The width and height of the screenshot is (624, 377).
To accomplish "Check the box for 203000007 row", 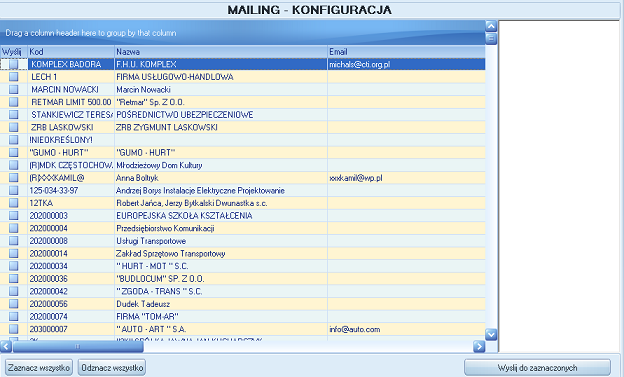I will point(14,329).
